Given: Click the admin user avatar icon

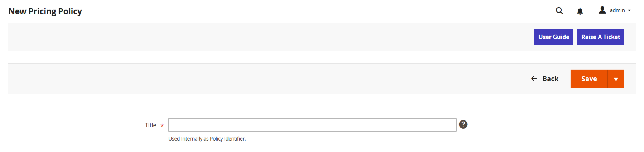Looking at the screenshot, I should pos(602,10).
